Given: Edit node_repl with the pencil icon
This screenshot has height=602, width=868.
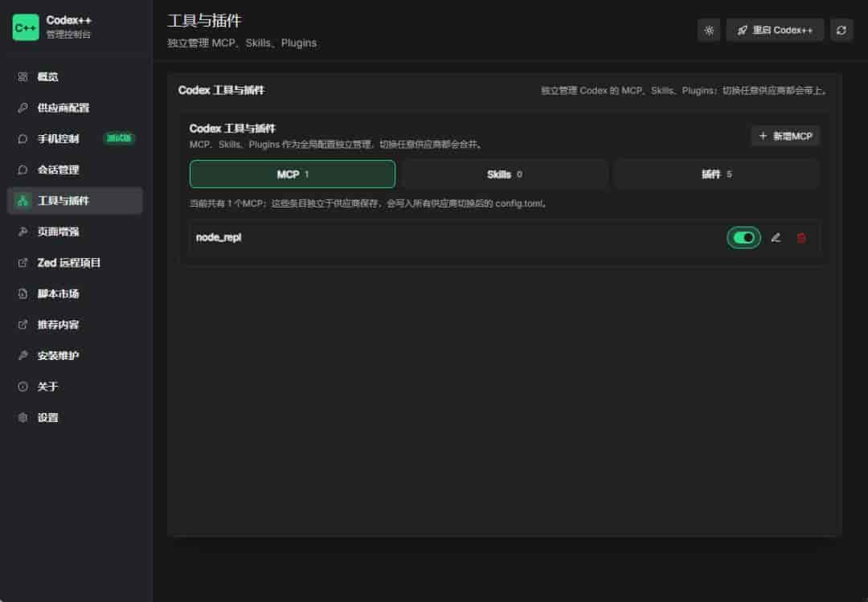Looking at the screenshot, I should coord(776,238).
